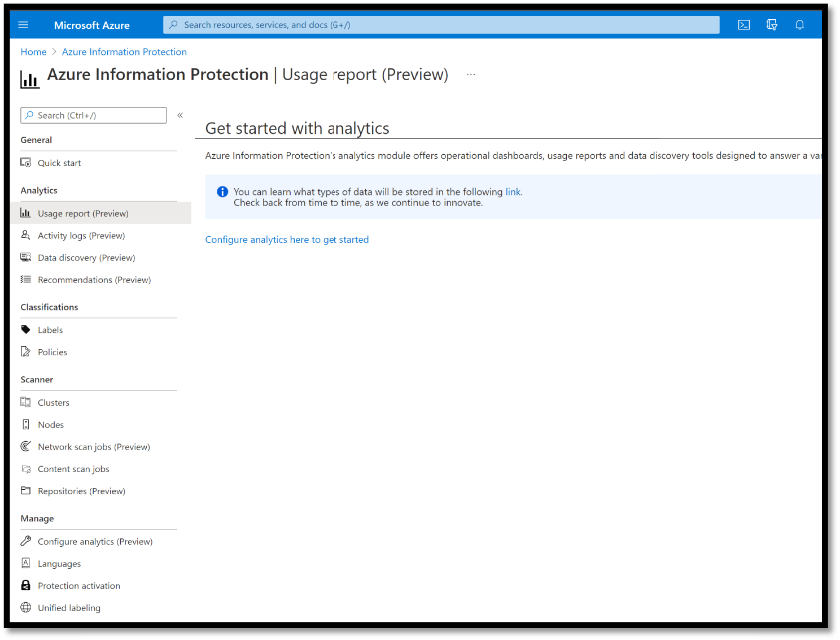Image resolution: width=840 pixels, height=640 pixels.
Task: Open the ellipsis more options beside page title
Action: pyautogui.click(x=471, y=75)
